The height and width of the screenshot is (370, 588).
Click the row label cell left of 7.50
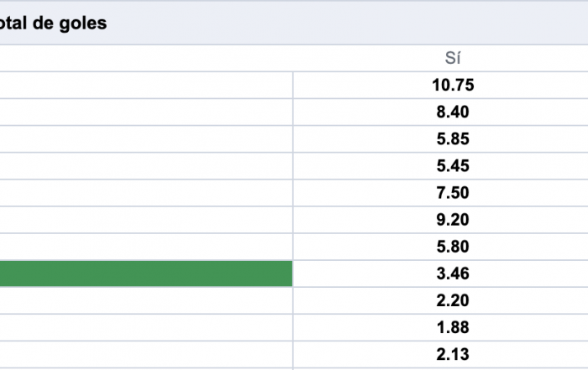click(x=146, y=192)
